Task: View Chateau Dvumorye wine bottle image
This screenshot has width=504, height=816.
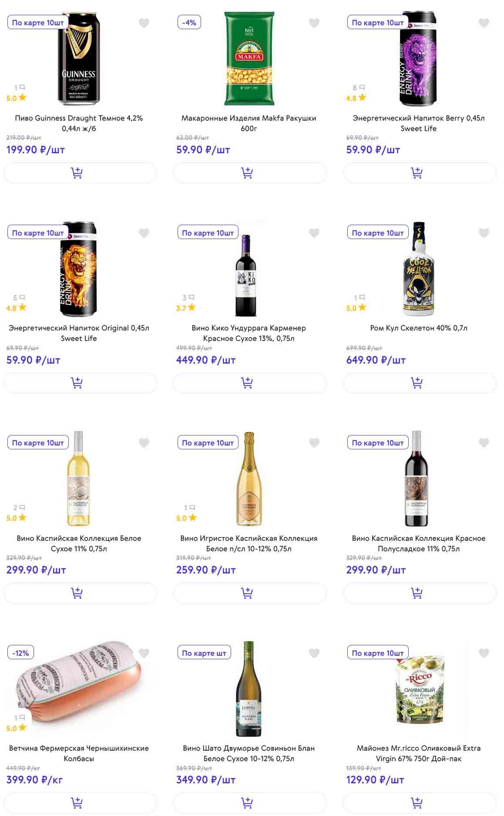Action: [x=249, y=689]
